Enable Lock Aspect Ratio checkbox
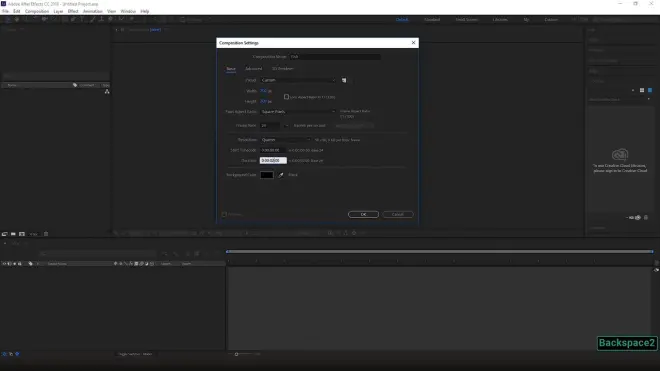This screenshot has width=660, height=371. pyautogui.click(x=286, y=97)
